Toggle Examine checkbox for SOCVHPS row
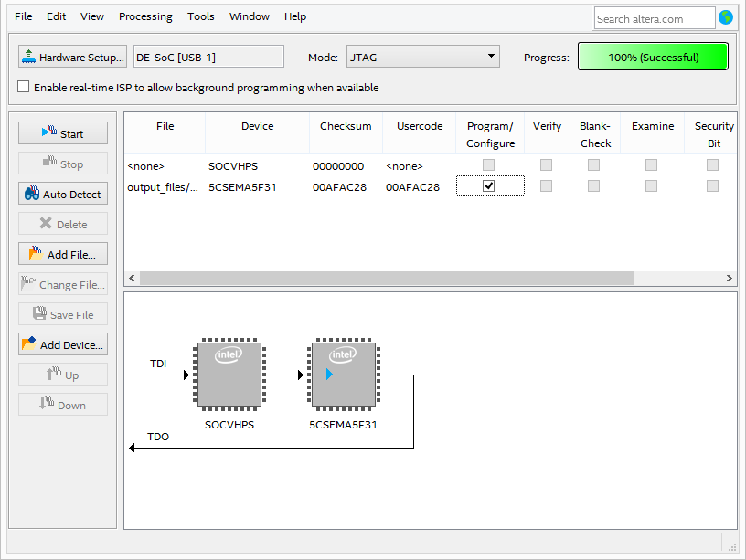Image resolution: width=746 pixels, height=560 pixels. coord(651,165)
